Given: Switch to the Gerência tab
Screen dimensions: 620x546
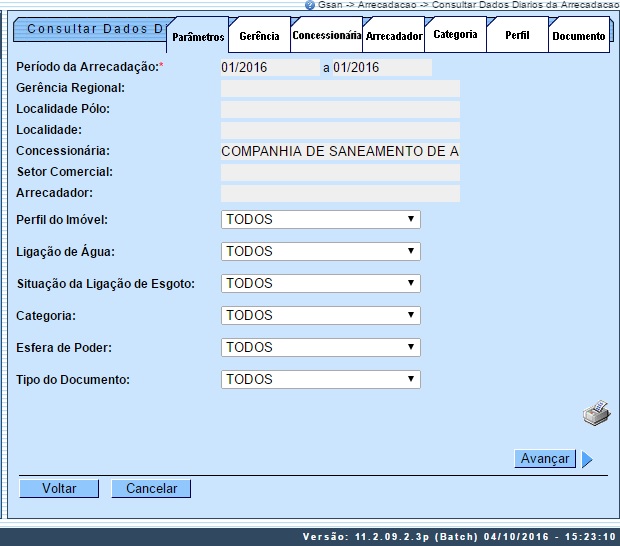Looking at the screenshot, I should [x=259, y=36].
